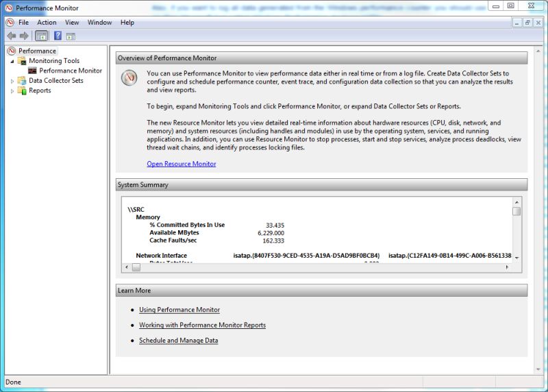
Task: Click the Cache Faults/sec label
Action: coord(173,241)
